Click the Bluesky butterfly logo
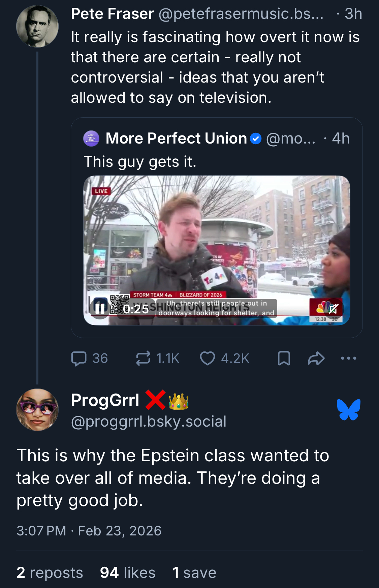The height and width of the screenshot is (588, 379). (x=348, y=410)
